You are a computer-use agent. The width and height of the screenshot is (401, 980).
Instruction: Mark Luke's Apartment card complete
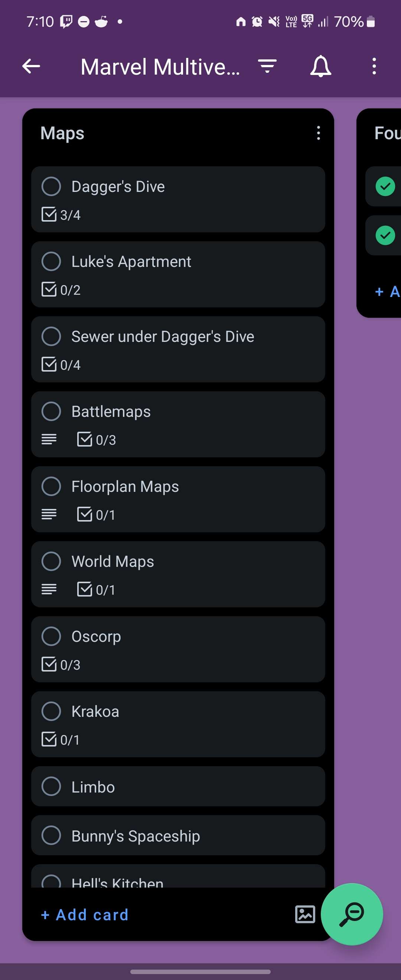tap(51, 261)
